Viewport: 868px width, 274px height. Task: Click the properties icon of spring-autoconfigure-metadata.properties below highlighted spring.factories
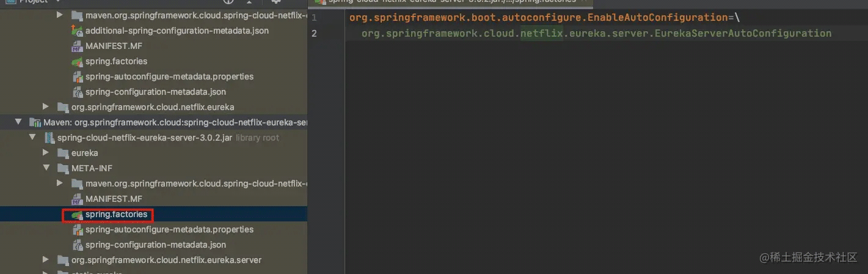tap(77, 229)
